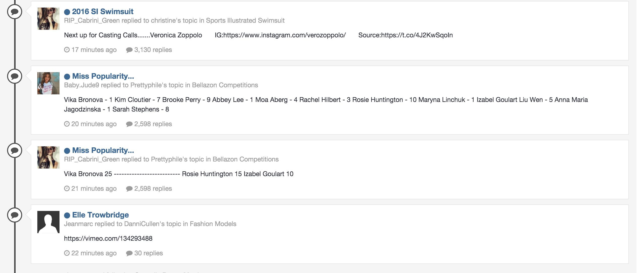Click the unread blue dot before 2016 SI Swimsuit
The width and height of the screenshot is (644, 273).
click(x=67, y=12)
